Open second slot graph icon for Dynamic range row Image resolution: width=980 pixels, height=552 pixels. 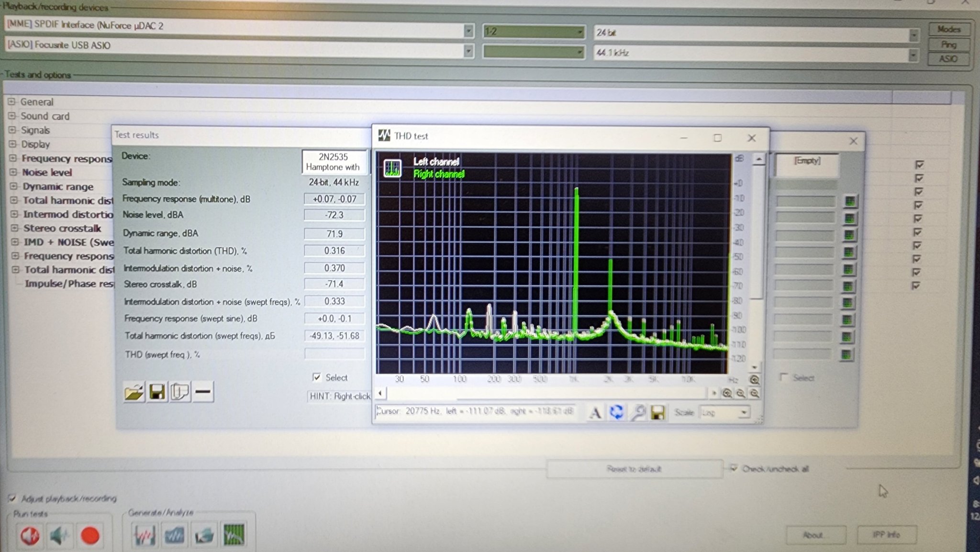tap(849, 235)
